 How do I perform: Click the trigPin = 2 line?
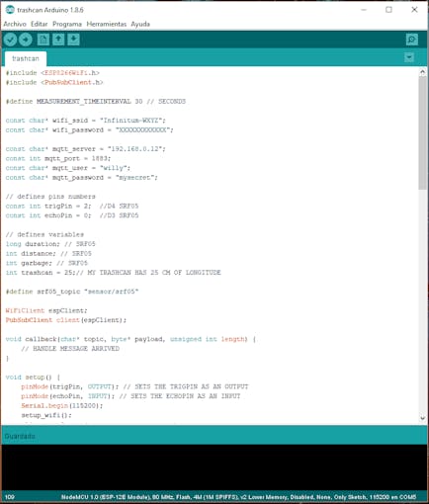(x=72, y=207)
